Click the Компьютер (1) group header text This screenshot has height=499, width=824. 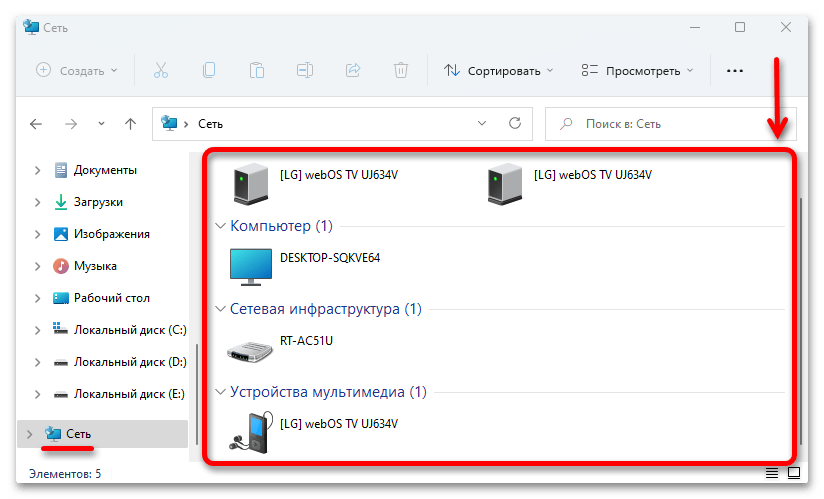click(281, 226)
